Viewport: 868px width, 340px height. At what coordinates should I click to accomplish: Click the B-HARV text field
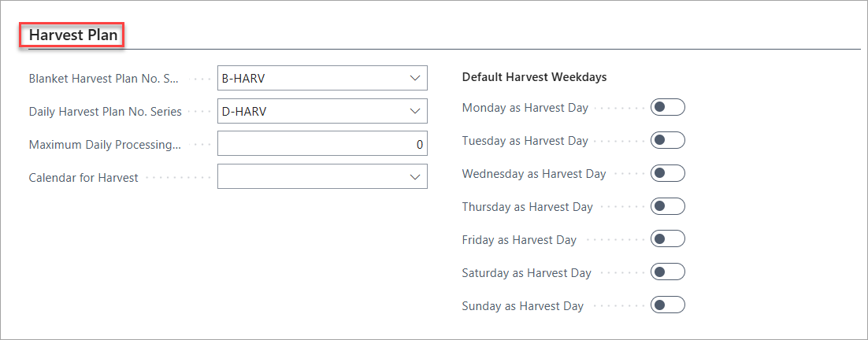(x=322, y=79)
